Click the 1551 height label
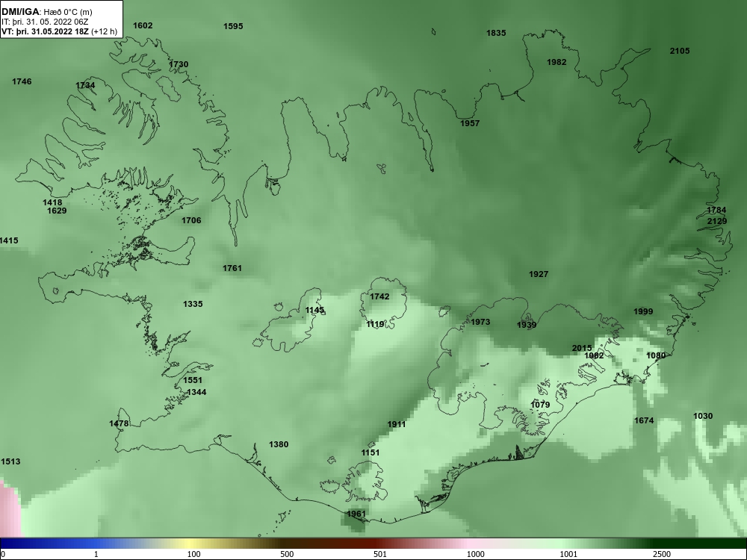The height and width of the screenshot is (560, 747). coord(193,380)
